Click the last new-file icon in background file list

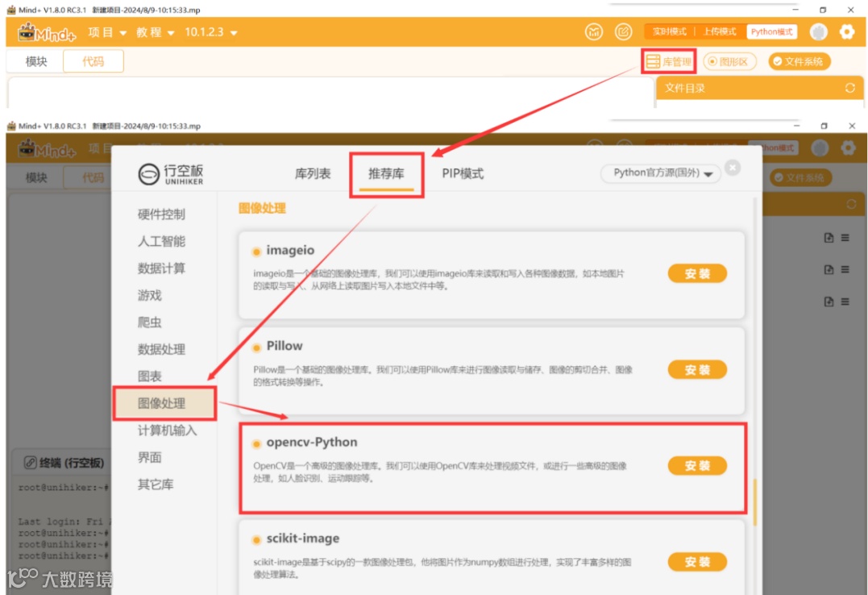[x=829, y=302]
